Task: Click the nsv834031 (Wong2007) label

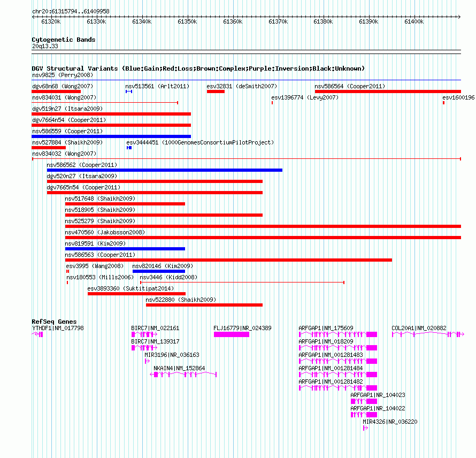Action: tap(64, 97)
